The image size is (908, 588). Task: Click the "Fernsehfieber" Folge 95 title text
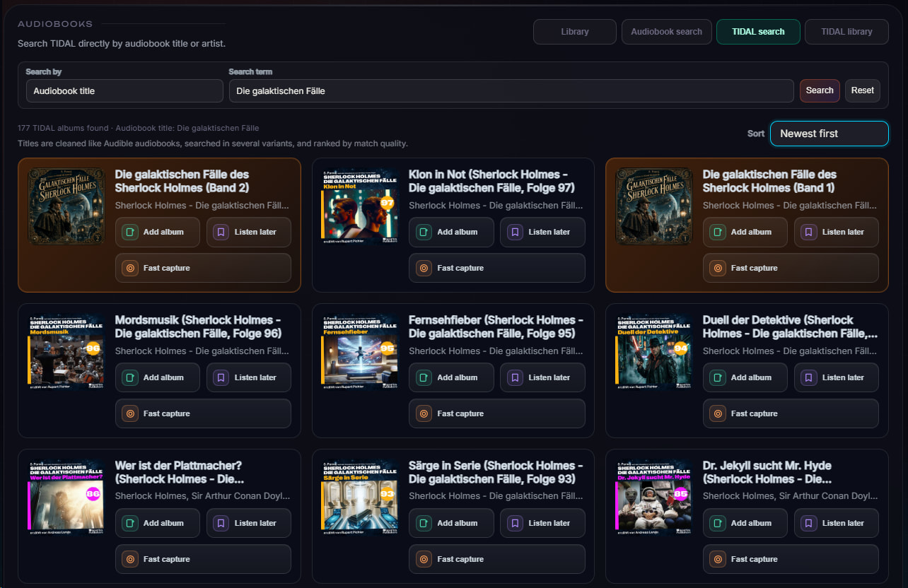pyautogui.click(x=496, y=327)
